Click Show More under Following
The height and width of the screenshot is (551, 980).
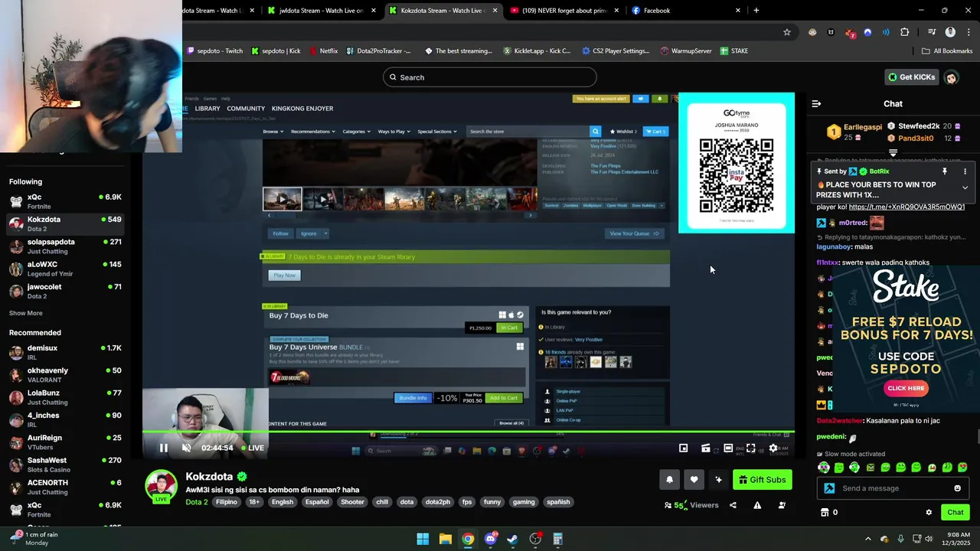(x=26, y=313)
